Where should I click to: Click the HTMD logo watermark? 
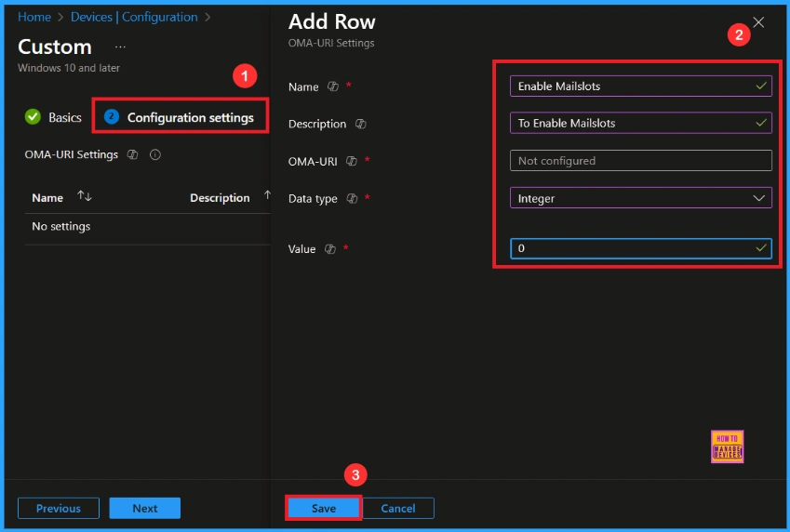tap(727, 446)
